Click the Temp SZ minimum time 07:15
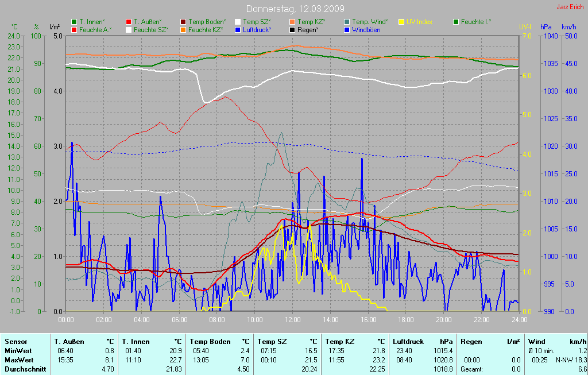 click(x=269, y=351)
